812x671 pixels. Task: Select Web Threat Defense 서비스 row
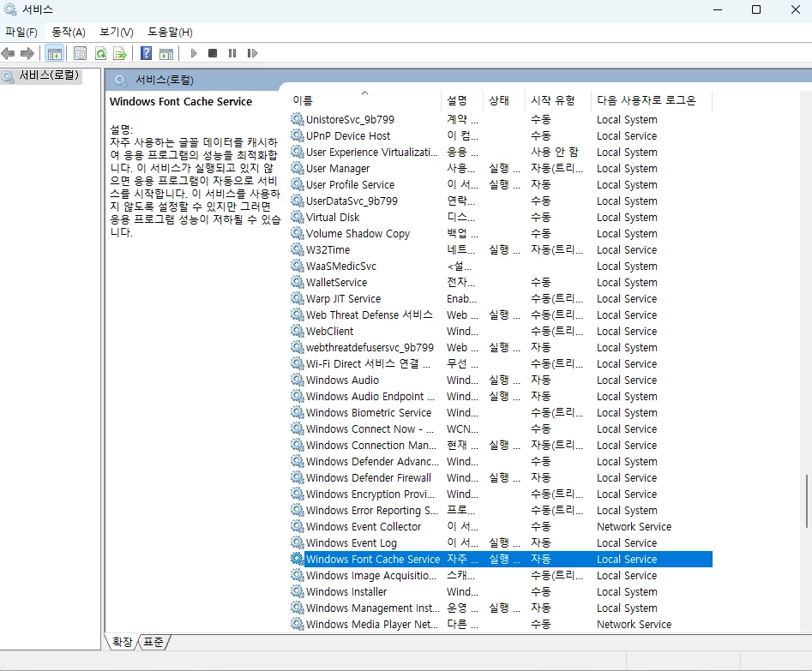(x=501, y=315)
